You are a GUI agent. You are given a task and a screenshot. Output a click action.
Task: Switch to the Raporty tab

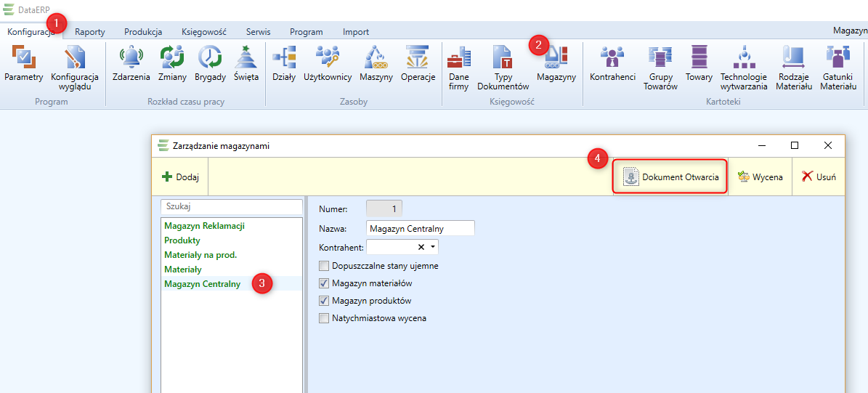[90, 32]
